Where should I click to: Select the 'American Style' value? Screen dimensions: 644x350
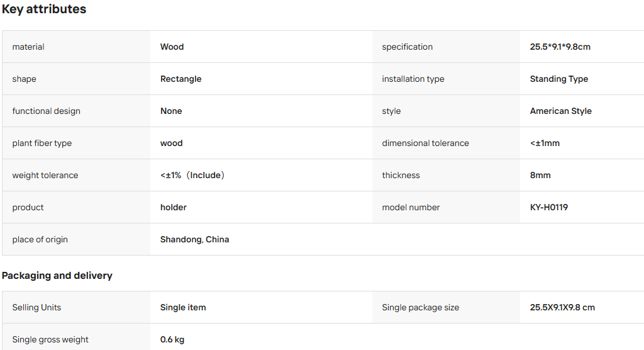pos(560,111)
